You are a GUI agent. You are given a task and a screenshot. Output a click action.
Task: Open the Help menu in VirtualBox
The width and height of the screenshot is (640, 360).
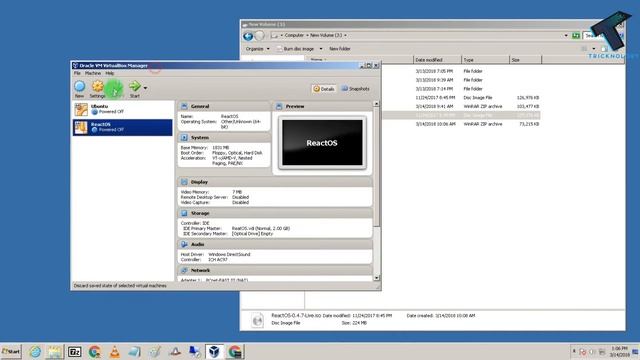click(110, 73)
